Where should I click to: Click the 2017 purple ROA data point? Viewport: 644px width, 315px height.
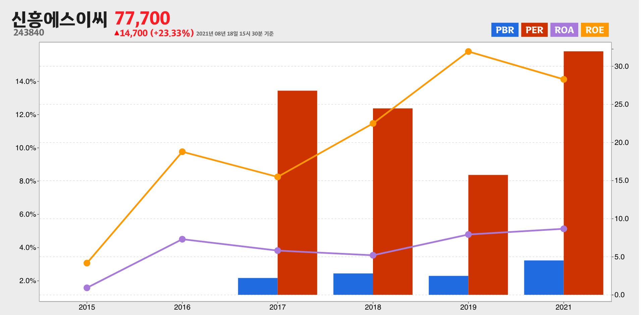point(278,251)
